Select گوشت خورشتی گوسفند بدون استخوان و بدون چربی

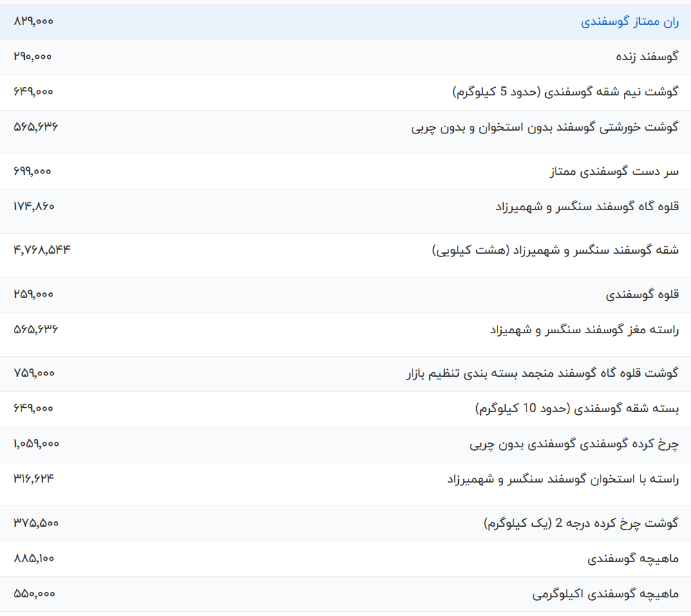pos(545,127)
